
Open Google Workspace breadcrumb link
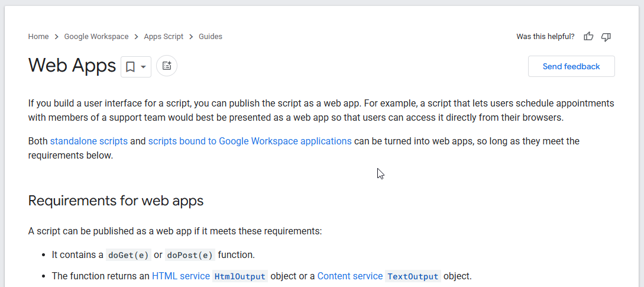(96, 37)
